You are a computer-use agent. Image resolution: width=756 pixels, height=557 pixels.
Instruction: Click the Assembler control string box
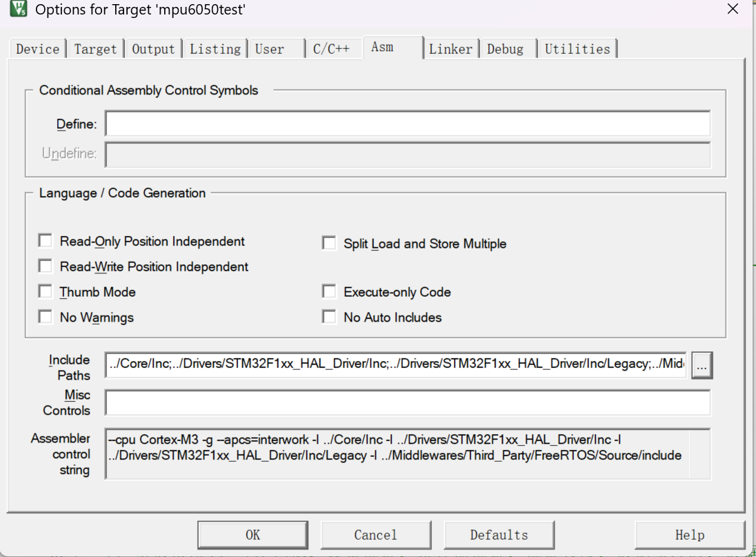tap(408, 453)
